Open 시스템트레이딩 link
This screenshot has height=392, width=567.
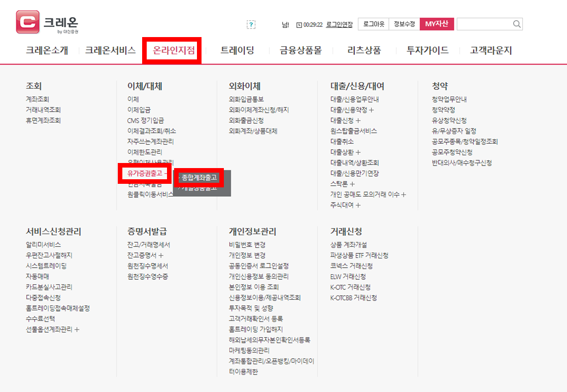click(46, 266)
